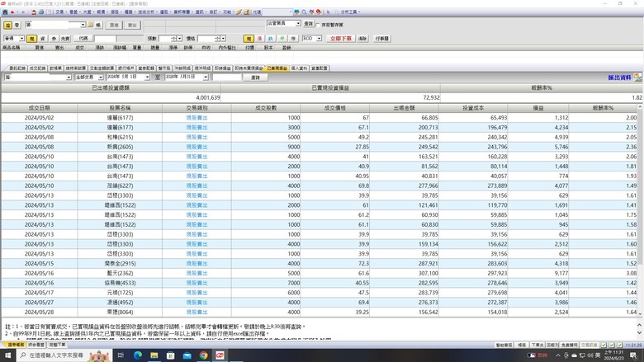Open the 全部交易 filter dropdown
644x362 pixels.
[x=101, y=77]
